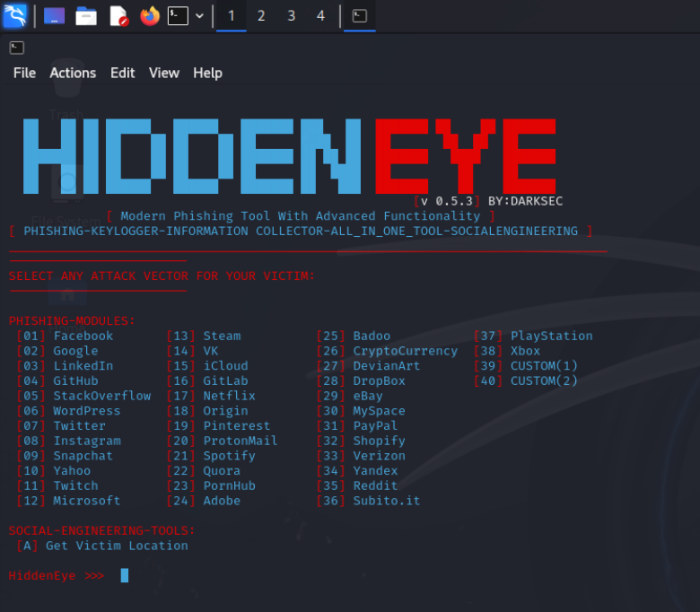Click the [07] Twitter module entry
The image size is (700, 612).
61,425
